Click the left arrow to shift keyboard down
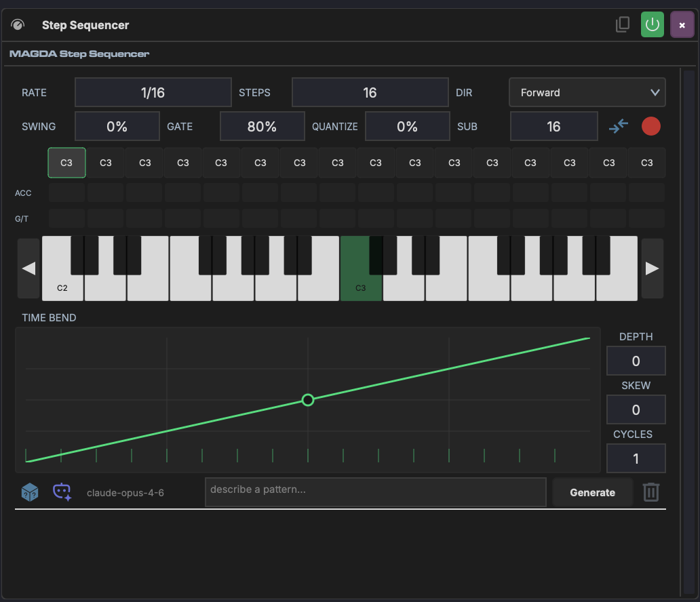The image size is (700, 602). click(x=28, y=268)
